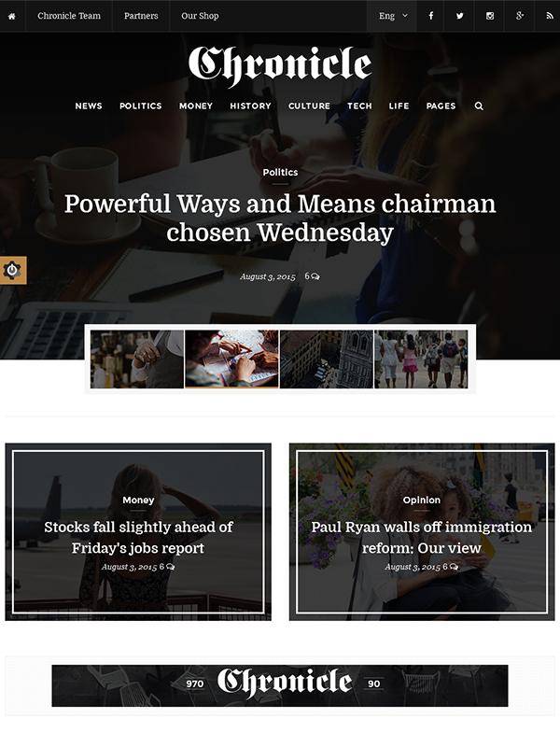Click the Powerful Ways and Means headline

click(280, 218)
